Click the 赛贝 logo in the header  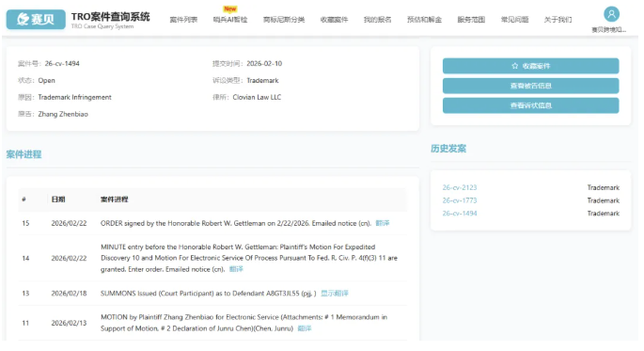(36, 20)
